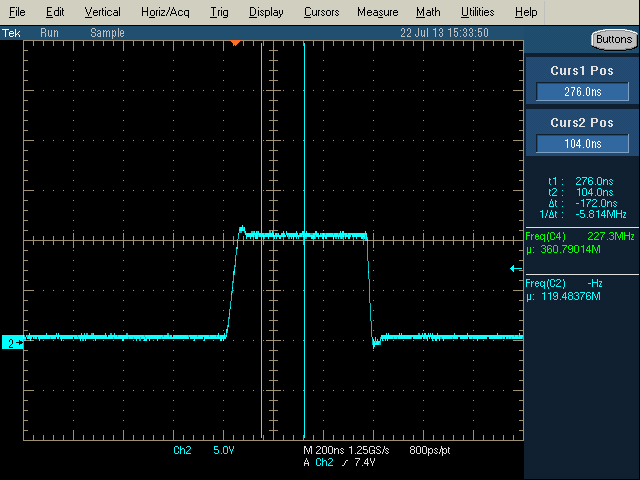The width and height of the screenshot is (640, 480).
Task: Open the Edit menu
Action: 55,12
